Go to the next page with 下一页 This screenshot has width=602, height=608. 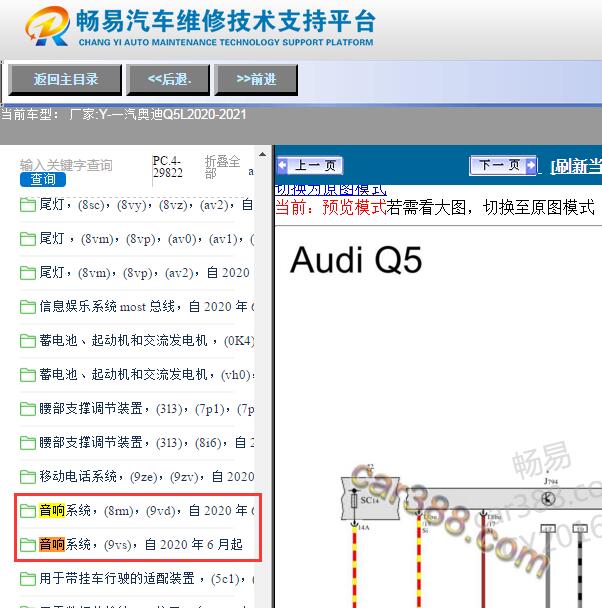pos(503,166)
